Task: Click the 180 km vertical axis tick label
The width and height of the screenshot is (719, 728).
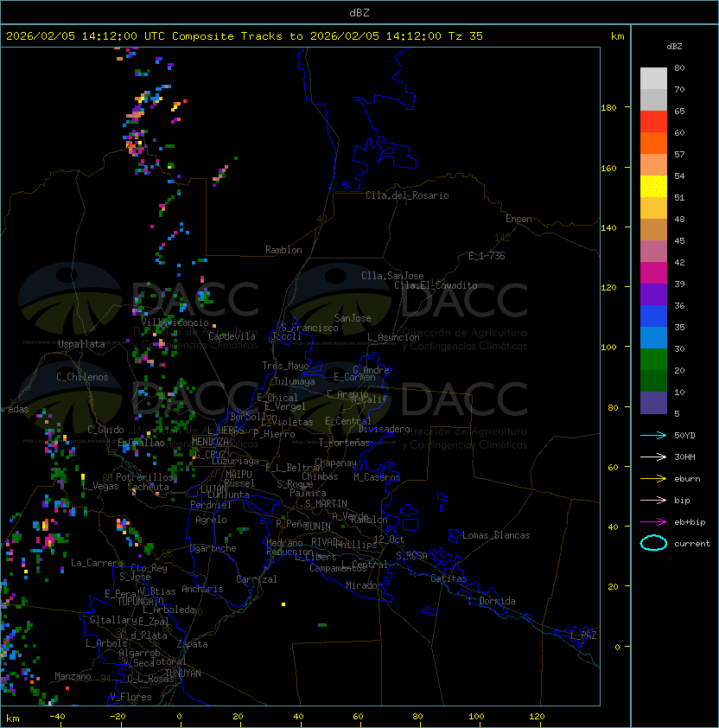Action: [x=608, y=108]
